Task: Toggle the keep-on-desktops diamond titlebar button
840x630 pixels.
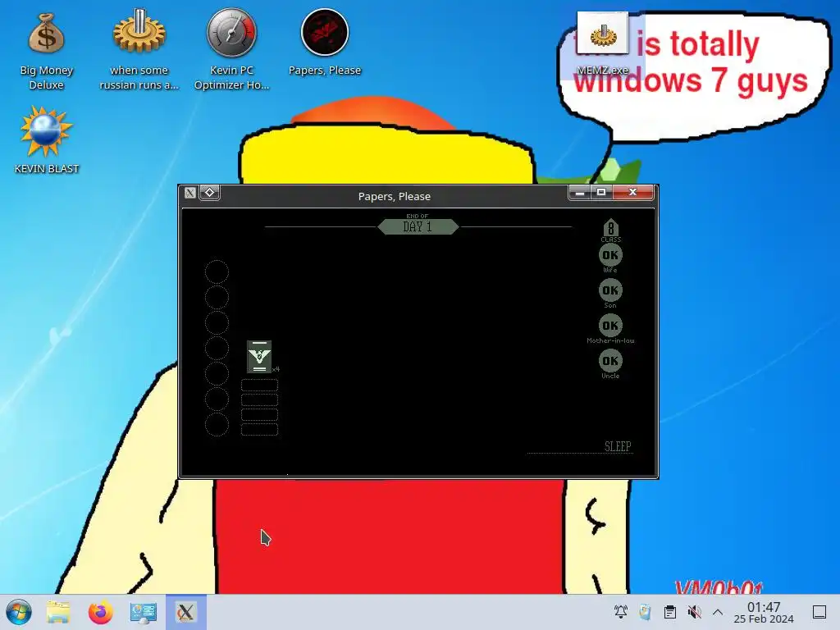Action: (x=209, y=192)
